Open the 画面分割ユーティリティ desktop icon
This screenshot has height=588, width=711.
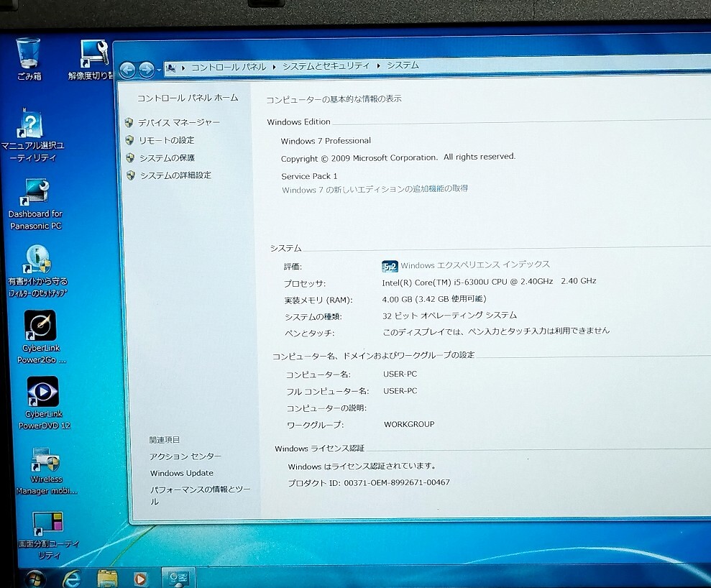pyautogui.click(x=48, y=536)
